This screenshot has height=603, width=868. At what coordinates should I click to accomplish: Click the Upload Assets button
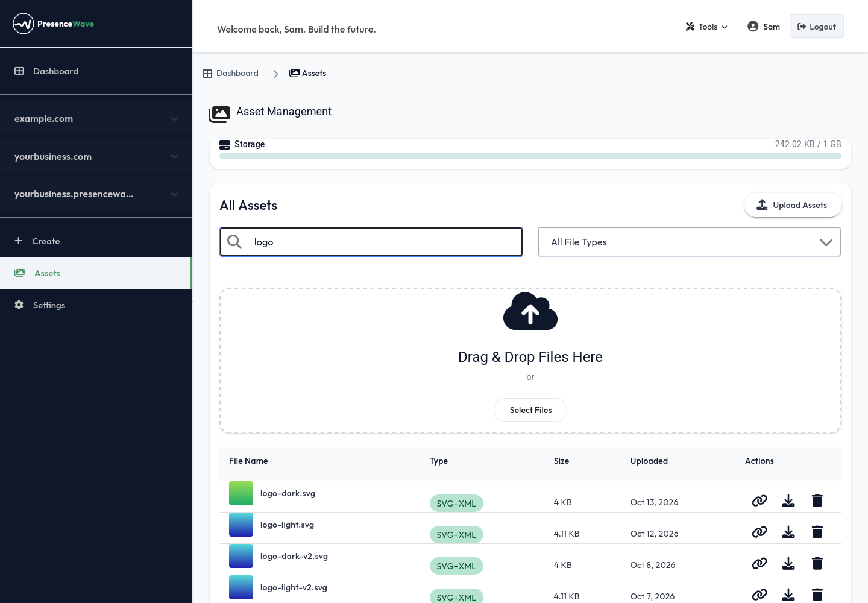coord(793,205)
